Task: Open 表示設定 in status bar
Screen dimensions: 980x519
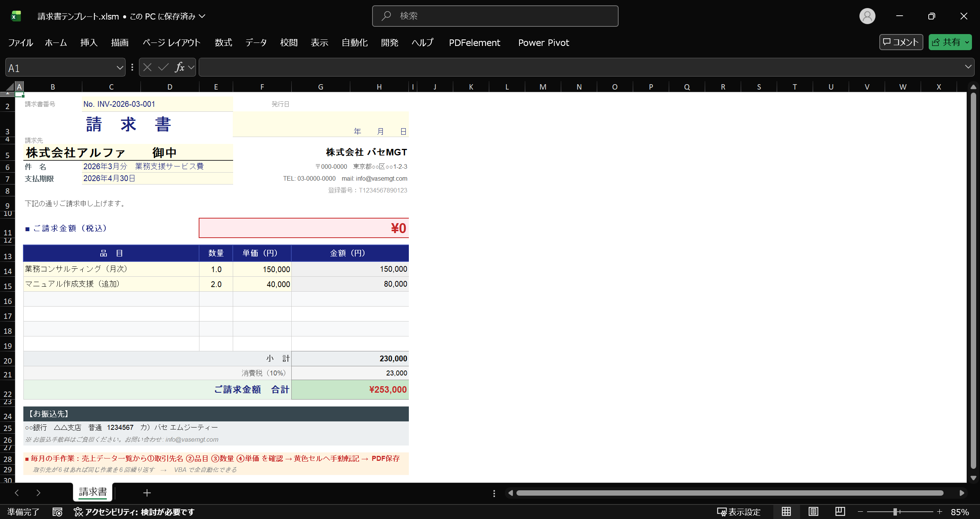Action: [x=738, y=512]
